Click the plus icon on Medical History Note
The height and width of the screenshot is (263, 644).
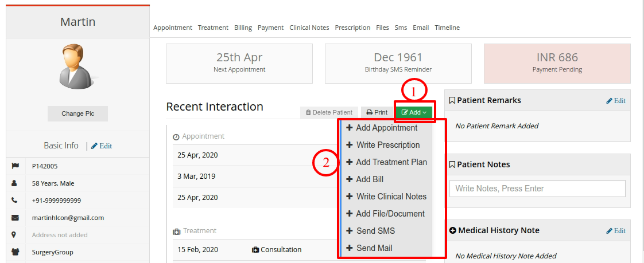pyautogui.click(x=453, y=230)
